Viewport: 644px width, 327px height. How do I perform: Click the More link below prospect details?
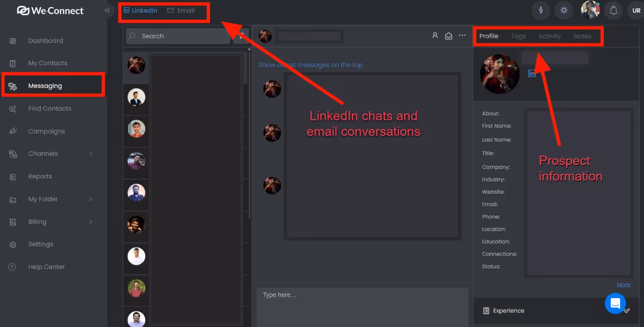click(623, 284)
